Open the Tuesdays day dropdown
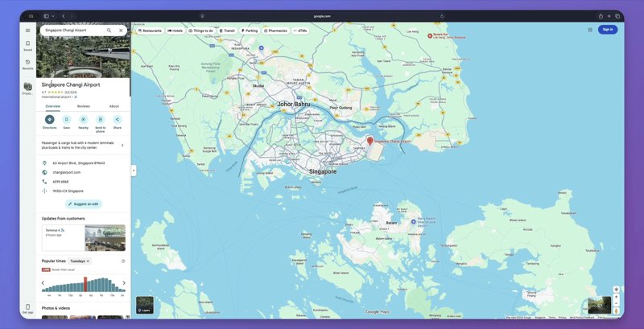This screenshot has width=644, height=329. click(x=80, y=261)
